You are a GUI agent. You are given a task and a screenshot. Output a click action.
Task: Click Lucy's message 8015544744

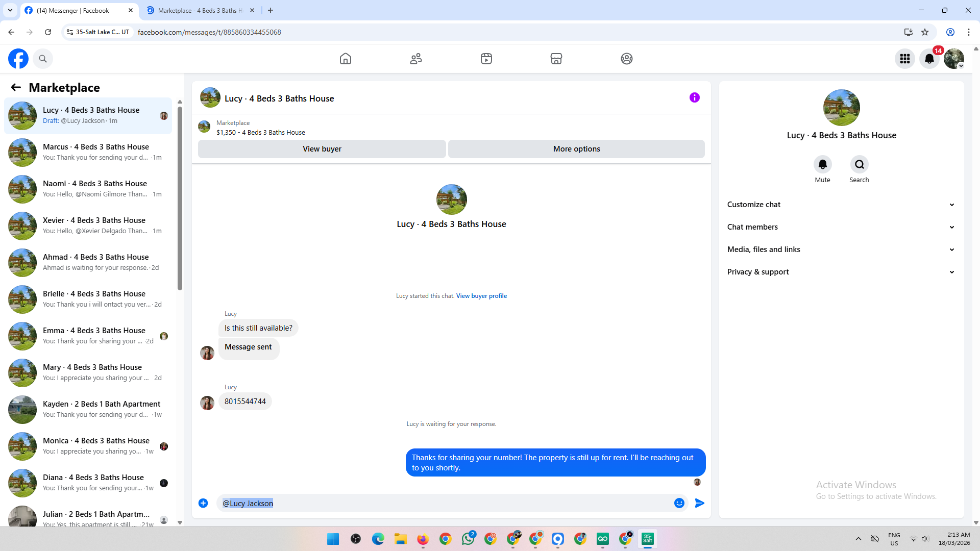245,402
